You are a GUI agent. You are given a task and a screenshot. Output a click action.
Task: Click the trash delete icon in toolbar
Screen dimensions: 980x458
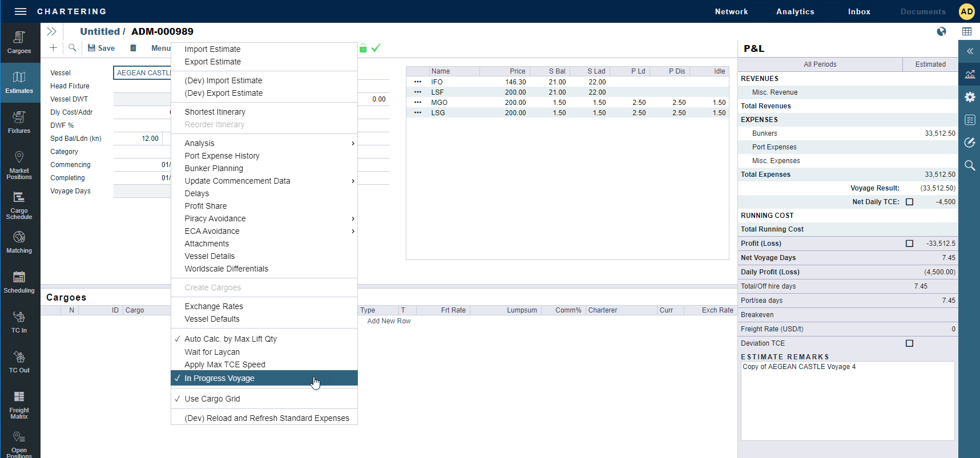click(133, 48)
